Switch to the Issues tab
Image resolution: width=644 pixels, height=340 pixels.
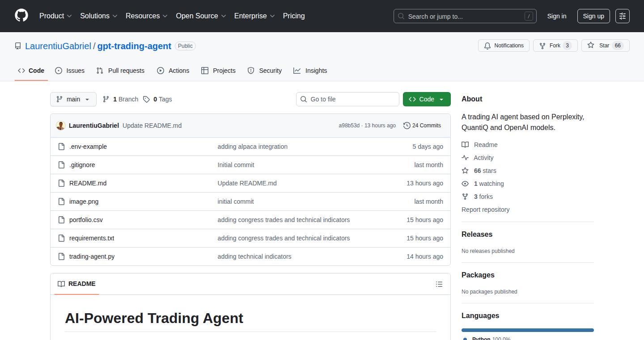click(x=70, y=71)
